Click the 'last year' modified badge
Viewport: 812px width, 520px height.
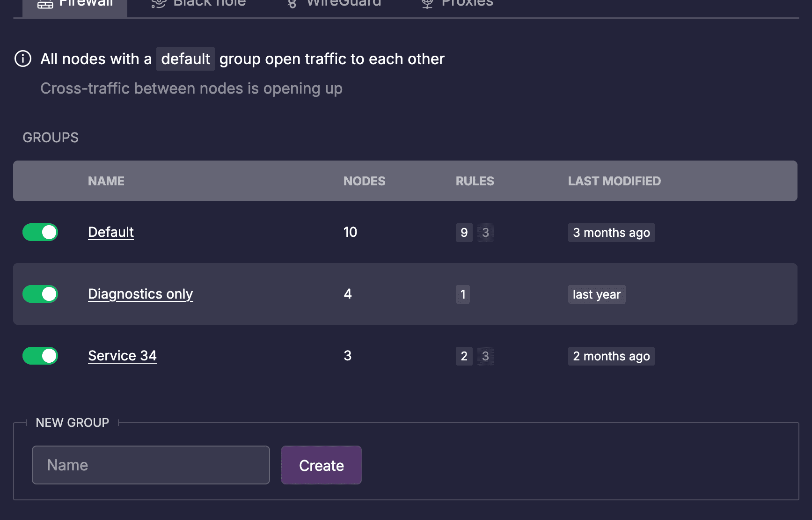(597, 294)
